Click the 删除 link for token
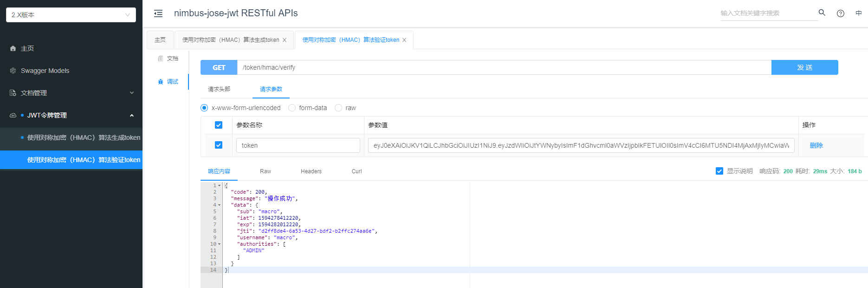The height and width of the screenshot is (288, 868). tap(816, 145)
